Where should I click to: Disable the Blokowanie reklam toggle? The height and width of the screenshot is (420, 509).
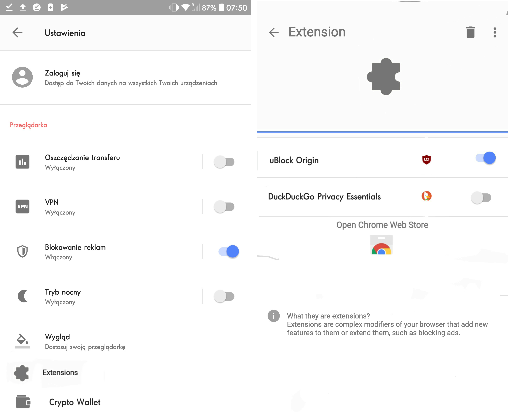[229, 251]
